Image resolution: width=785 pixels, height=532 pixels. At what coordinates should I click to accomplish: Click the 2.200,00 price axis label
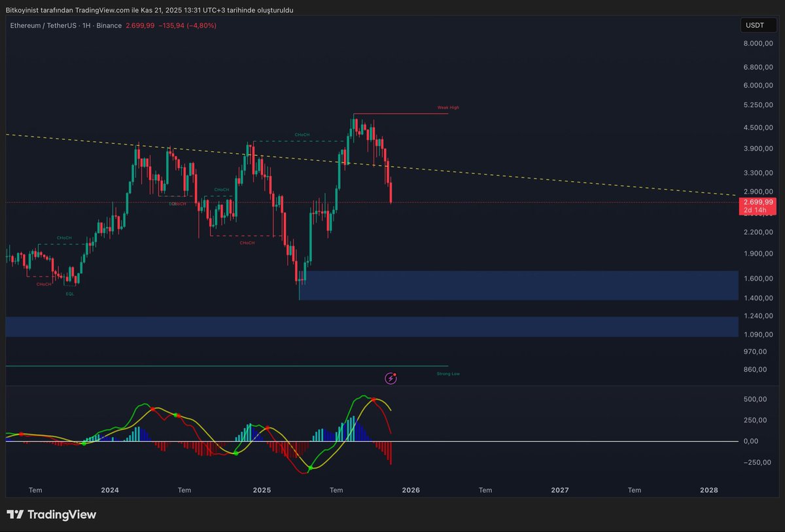758,232
